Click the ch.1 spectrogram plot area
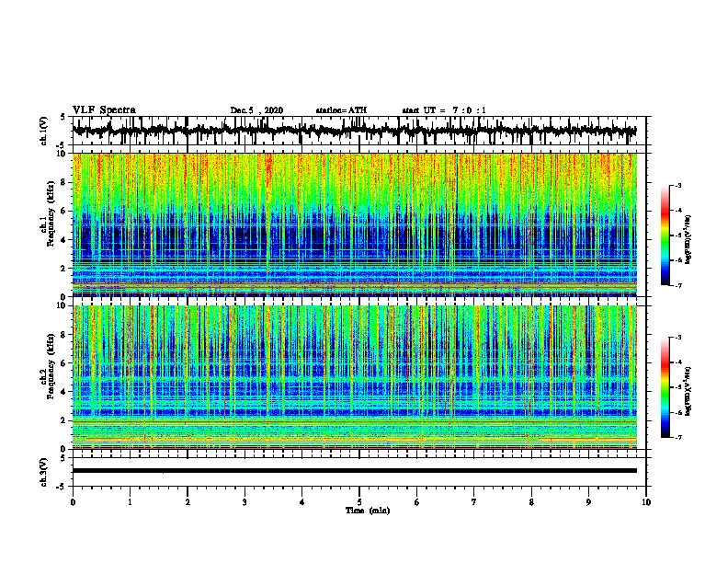 pyautogui.click(x=354, y=224)
